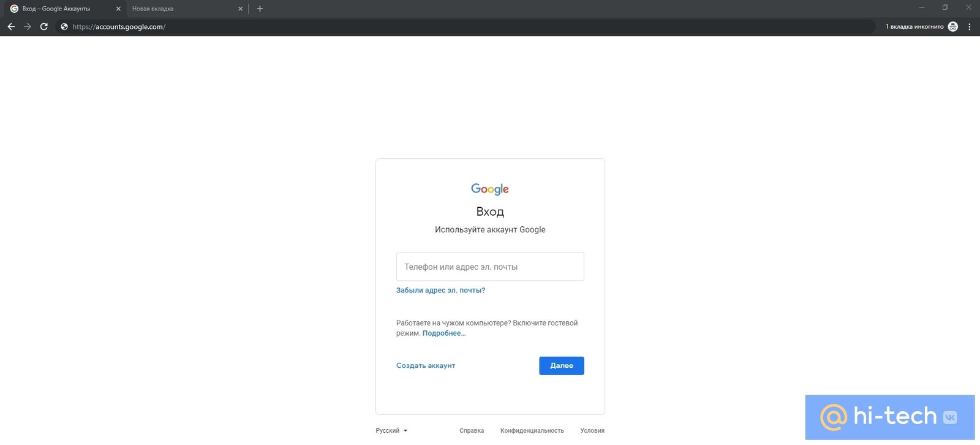
Task: Close the 'Вход – Google Аккаунты' tab
Action: (118, 9)
